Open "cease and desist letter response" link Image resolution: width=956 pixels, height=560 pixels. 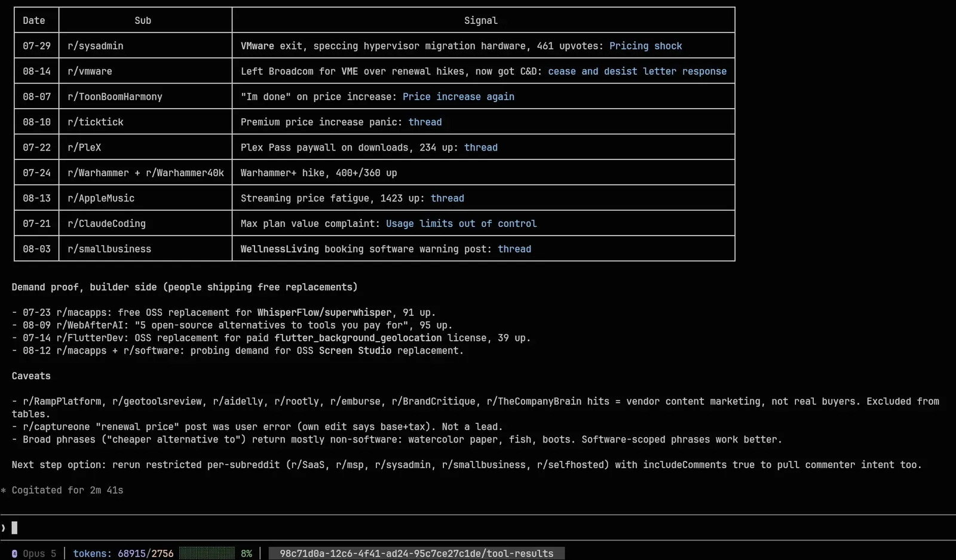point(638,72)
